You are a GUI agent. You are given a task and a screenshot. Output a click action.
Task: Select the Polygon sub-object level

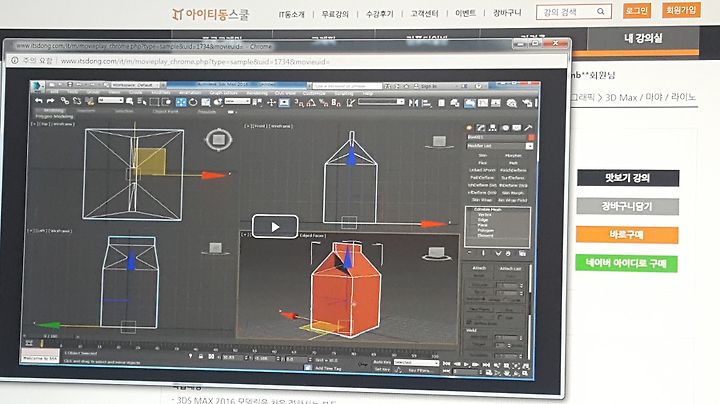click(485, 230)
